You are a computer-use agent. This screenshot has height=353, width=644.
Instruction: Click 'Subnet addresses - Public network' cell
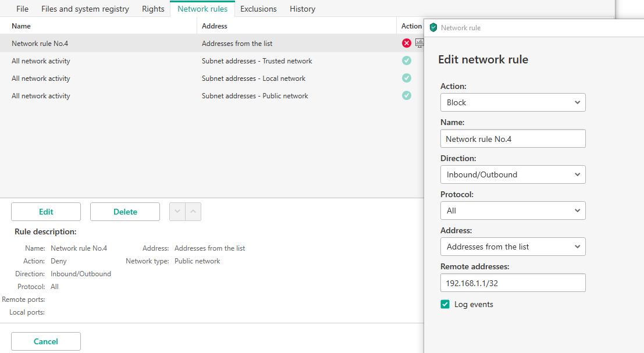(x=255, y=95)
